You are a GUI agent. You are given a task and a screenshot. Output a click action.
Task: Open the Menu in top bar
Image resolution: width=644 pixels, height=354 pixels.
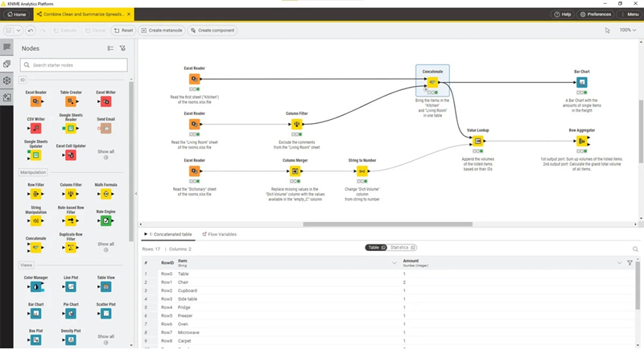pos(630,14)
